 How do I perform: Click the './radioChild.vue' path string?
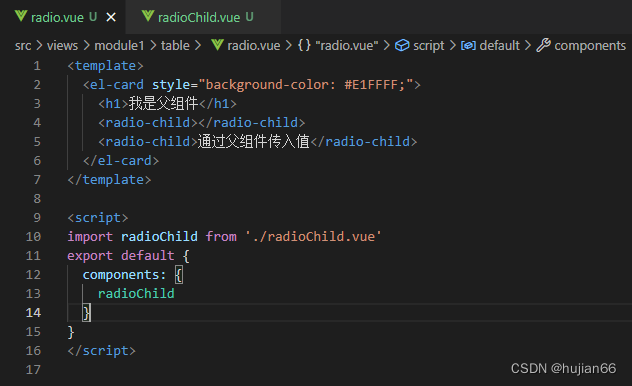tap(314, 237)
